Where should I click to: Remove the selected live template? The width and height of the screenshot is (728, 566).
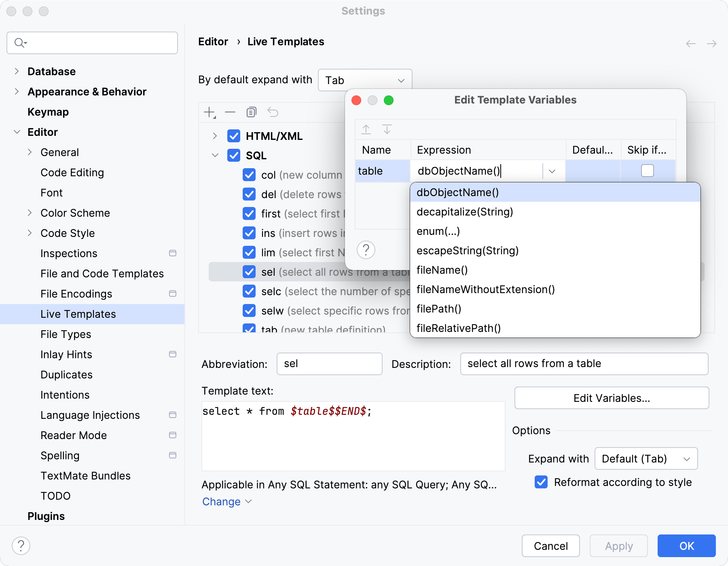[230, 112]
